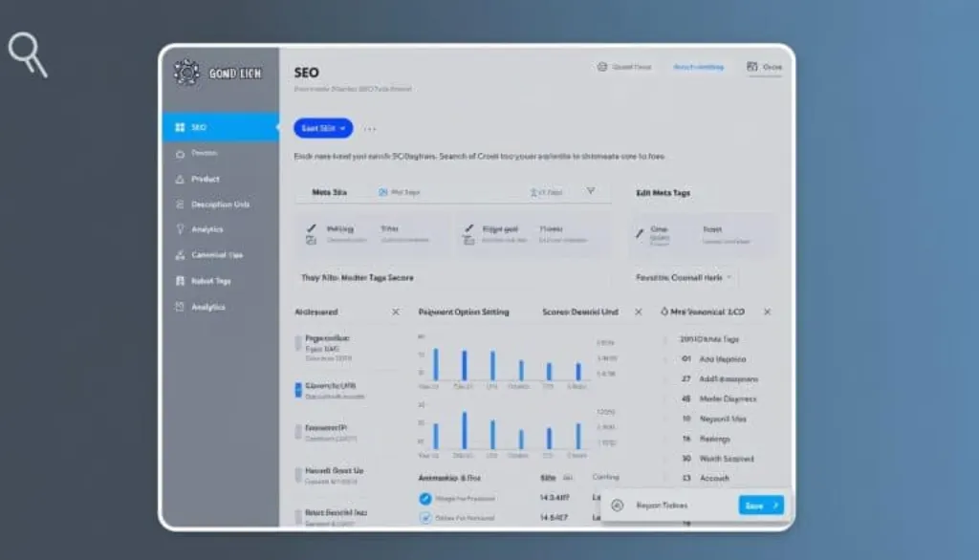Click the round icon left of the header's first link
Viewport: 979px width, 560px height.
[x=602, y=67]
